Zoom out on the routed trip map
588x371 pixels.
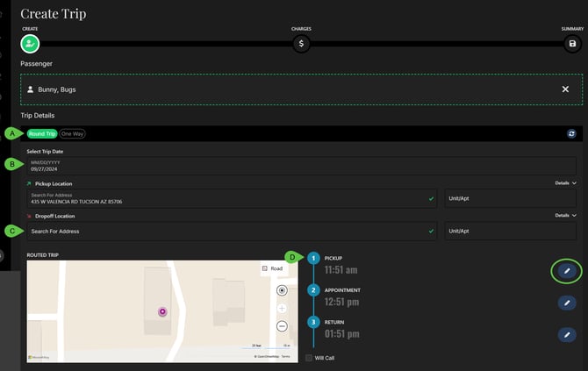click(x=282, y=325)
